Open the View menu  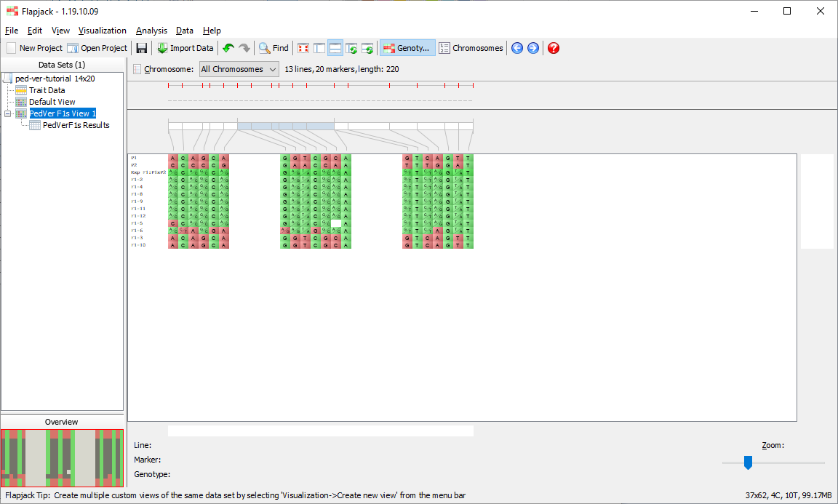pyautogui.click(x=60, y=31)
